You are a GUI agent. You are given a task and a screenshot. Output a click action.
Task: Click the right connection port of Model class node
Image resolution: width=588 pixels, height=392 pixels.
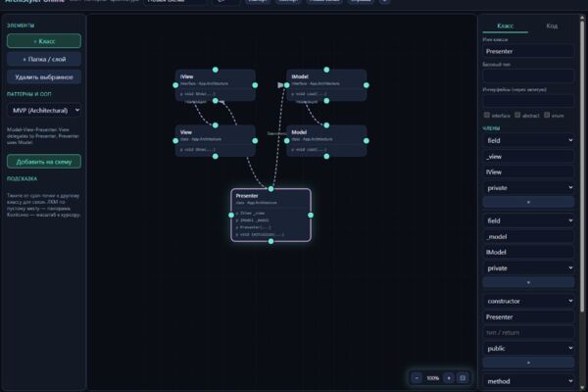point(367,141)
